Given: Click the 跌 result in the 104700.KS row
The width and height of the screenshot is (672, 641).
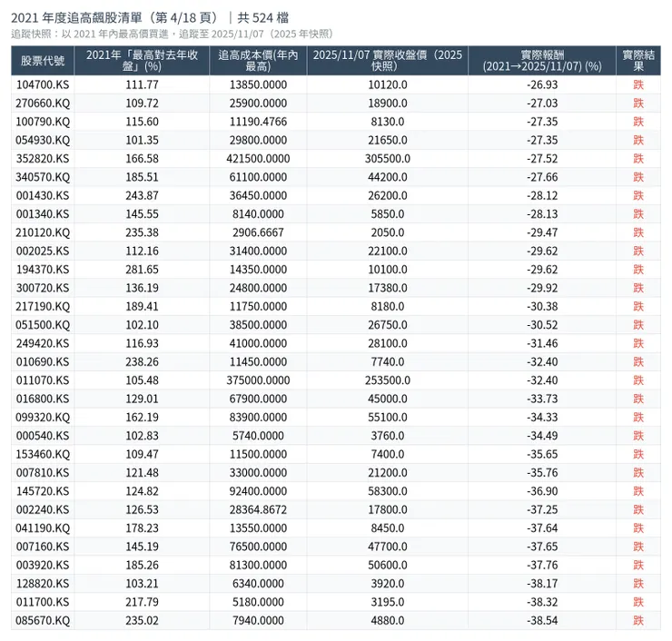Looking at the screenshot, I should [638, 84].
